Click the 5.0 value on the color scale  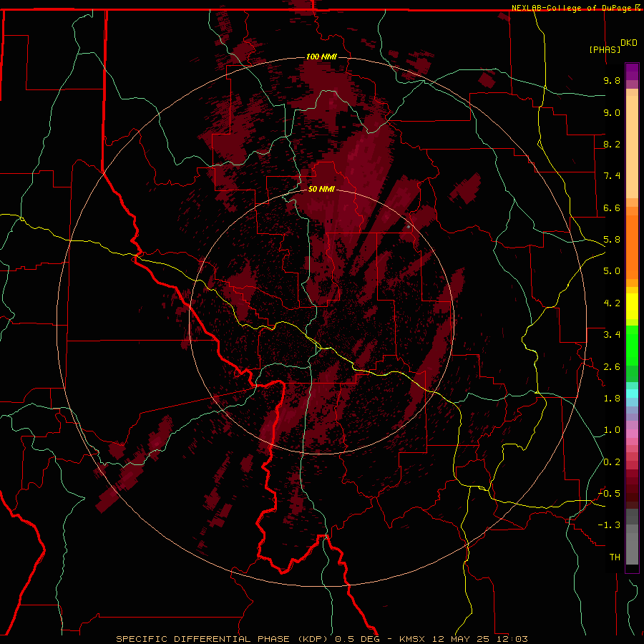coord(612,271)
